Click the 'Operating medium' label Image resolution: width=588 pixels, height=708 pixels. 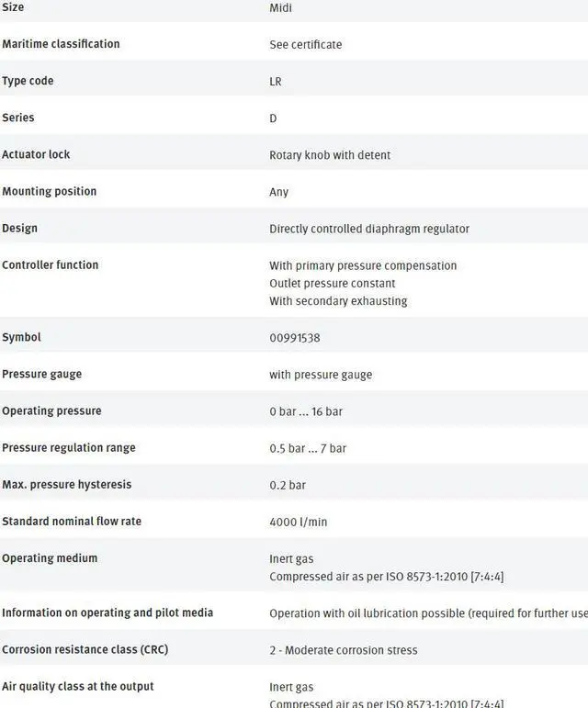coord(50,557)
